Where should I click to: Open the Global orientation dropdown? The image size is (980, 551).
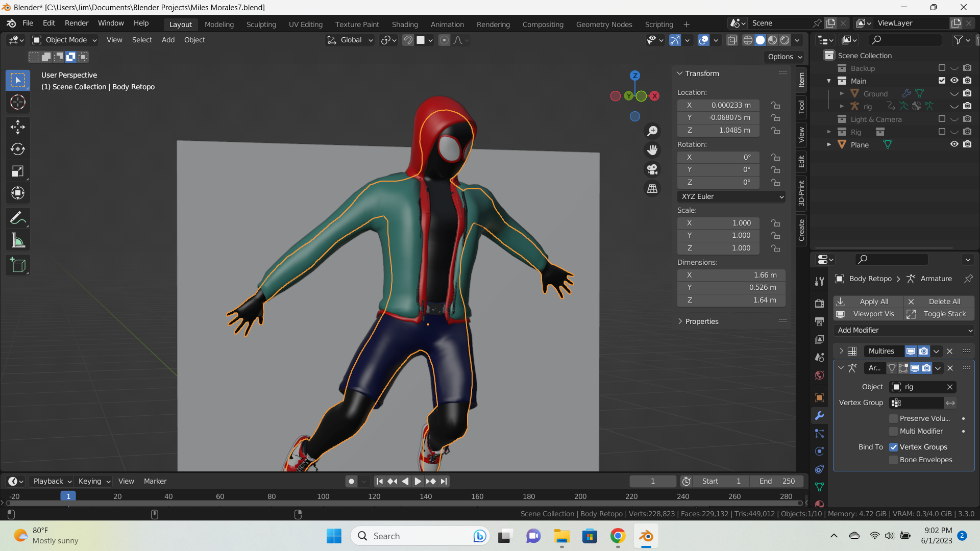[x=350, y=40]
